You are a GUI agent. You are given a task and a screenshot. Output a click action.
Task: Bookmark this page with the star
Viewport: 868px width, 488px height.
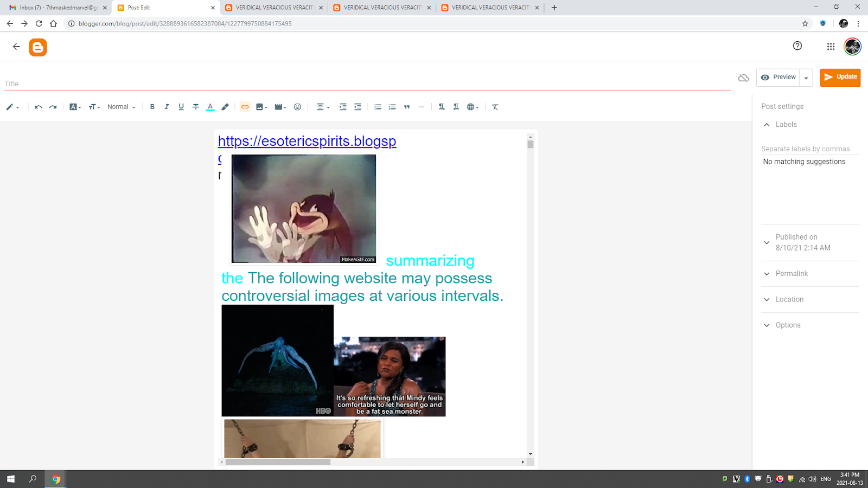coord(805,23)
